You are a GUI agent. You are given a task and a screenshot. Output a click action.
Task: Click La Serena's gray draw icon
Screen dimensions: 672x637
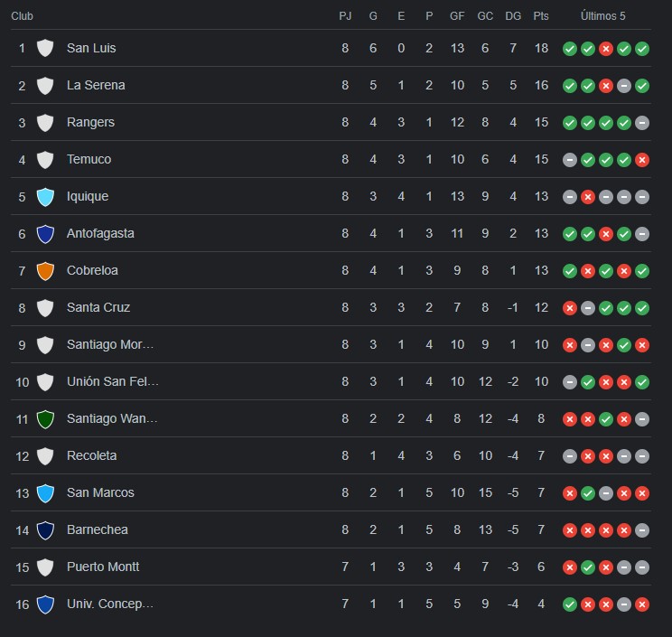pos(624,86)
